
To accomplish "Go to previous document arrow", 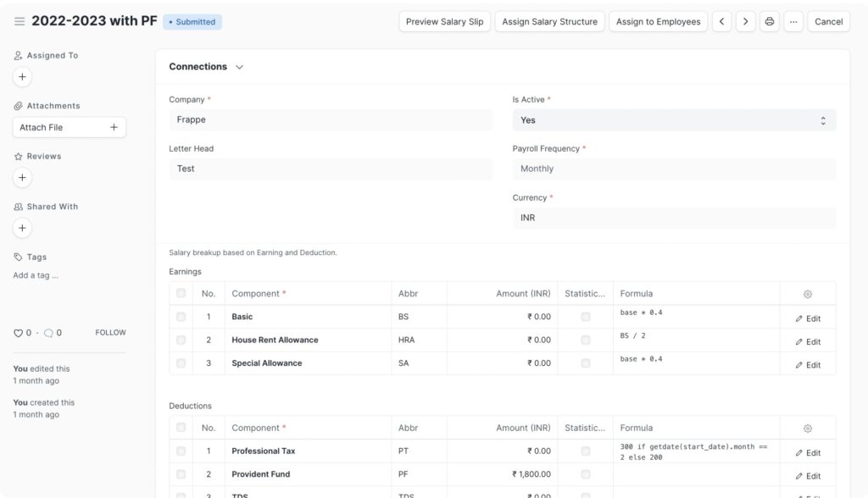I will [721, 21].
